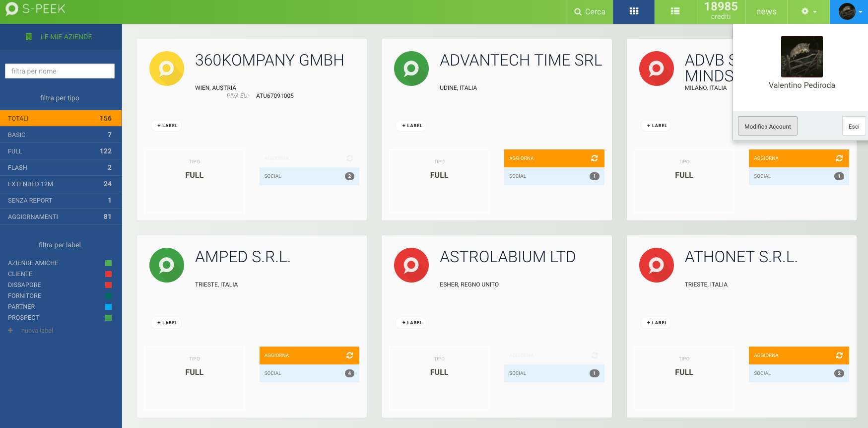Filter by FLASH type
Viewport: 868px width, 428px height.
pos(61,167)
